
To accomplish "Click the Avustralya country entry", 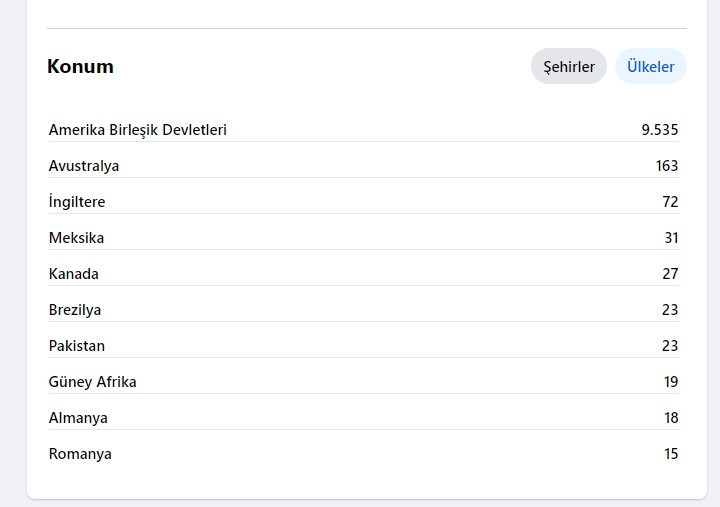I will click(x=84, y=166).
